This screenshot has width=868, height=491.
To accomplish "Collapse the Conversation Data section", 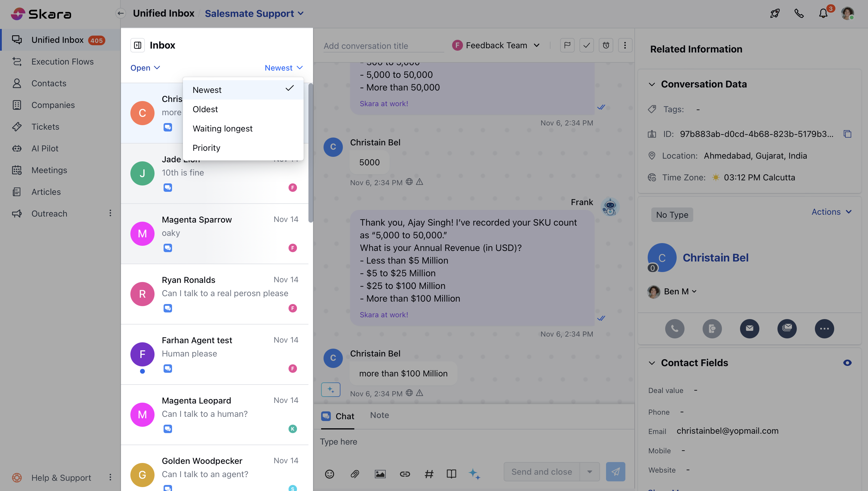I will point(652,84).
